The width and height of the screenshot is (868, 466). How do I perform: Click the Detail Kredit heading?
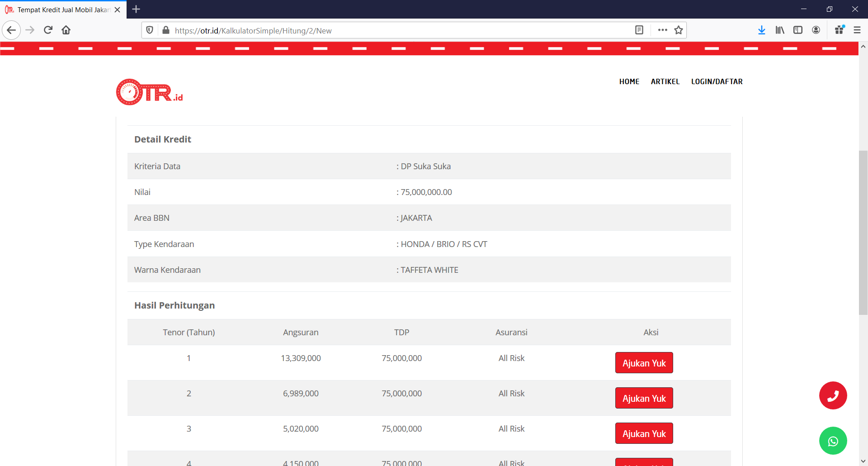163,139
